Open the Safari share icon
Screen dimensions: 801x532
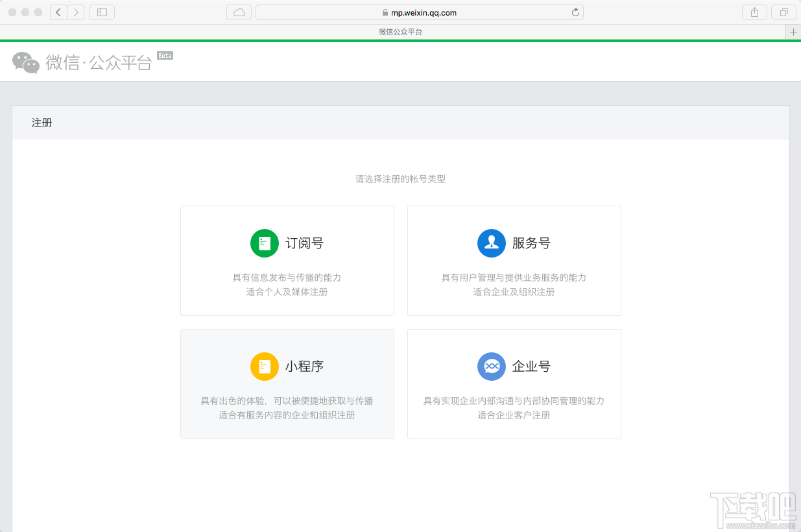click(754, 12)
